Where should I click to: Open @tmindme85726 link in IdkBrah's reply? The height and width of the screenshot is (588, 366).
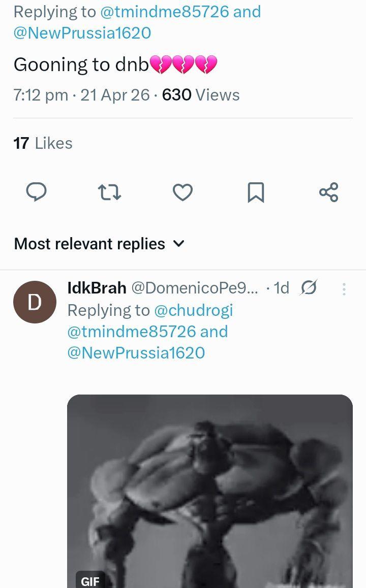(x=131, y=332)
